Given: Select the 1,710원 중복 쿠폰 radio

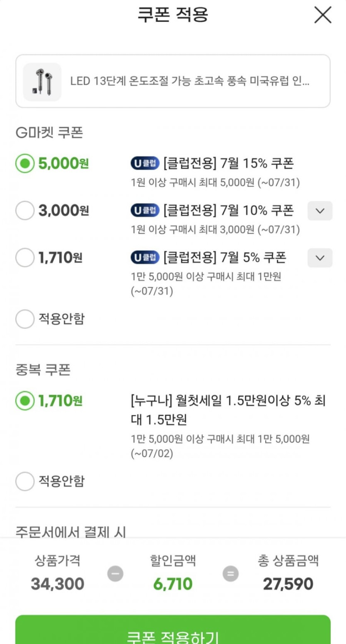Looking at the screenshot, I should tap(25, 401).
